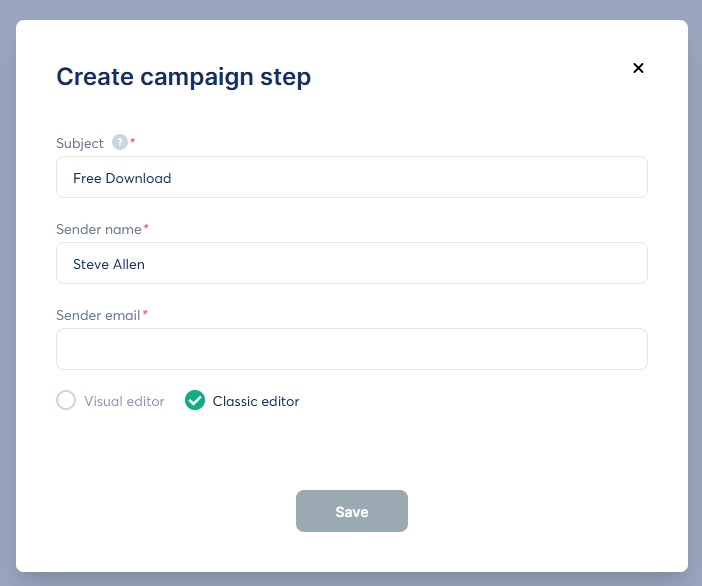Viewport: 702px width, 586px height.
Task: Click the "Free Download" subject text
Action: [x=122, y=178]
